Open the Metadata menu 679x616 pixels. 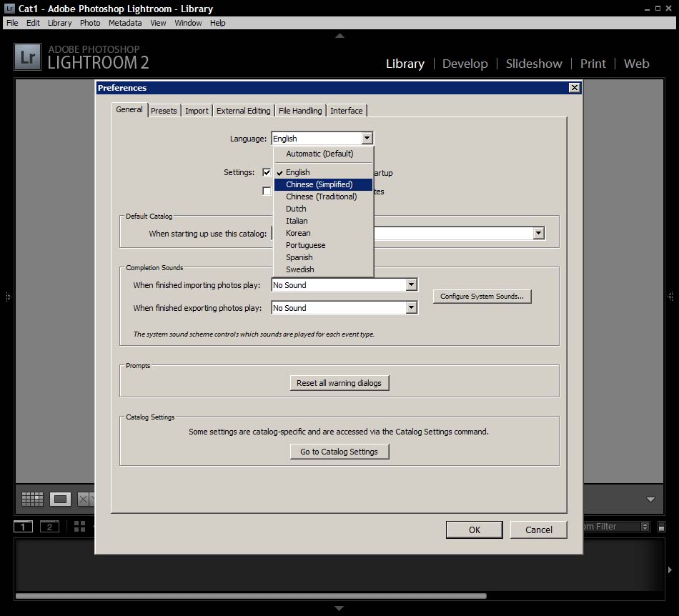tap(125, 23)
